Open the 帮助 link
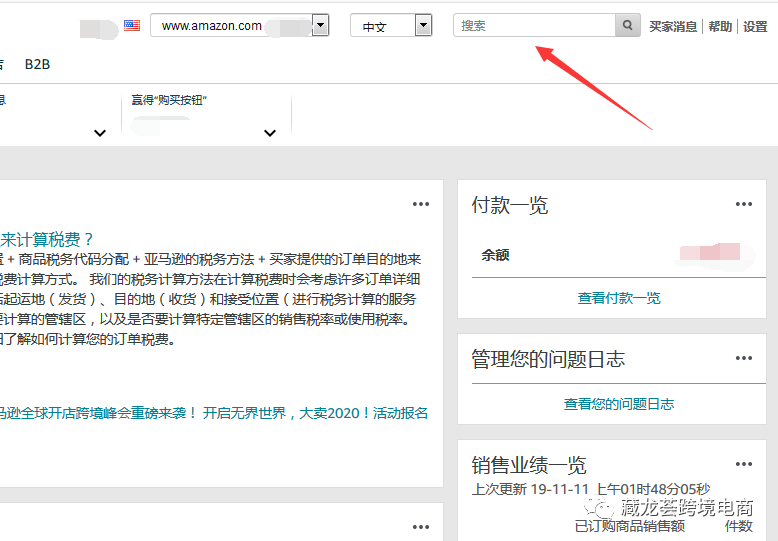The height and width of the screenshot is (541, 778). coord(720,26)
